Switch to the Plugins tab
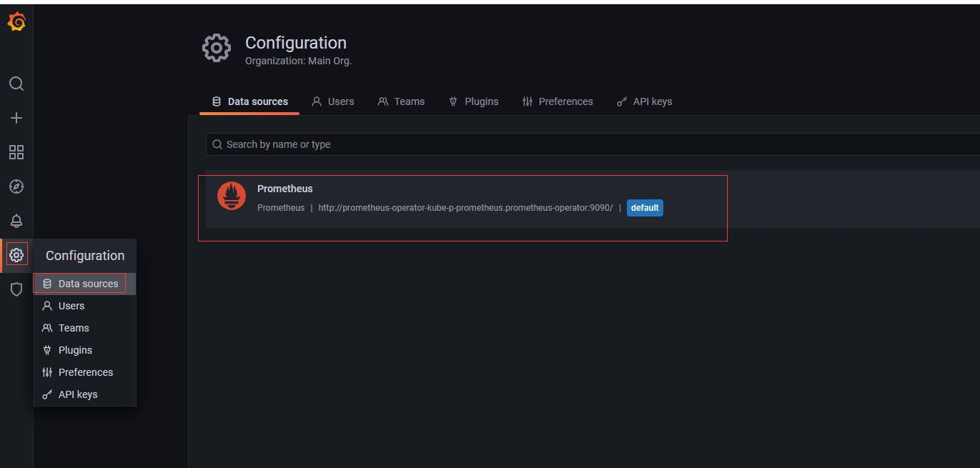Image resolution: width=980 pixels, height=468 pixels. point(473,101)
